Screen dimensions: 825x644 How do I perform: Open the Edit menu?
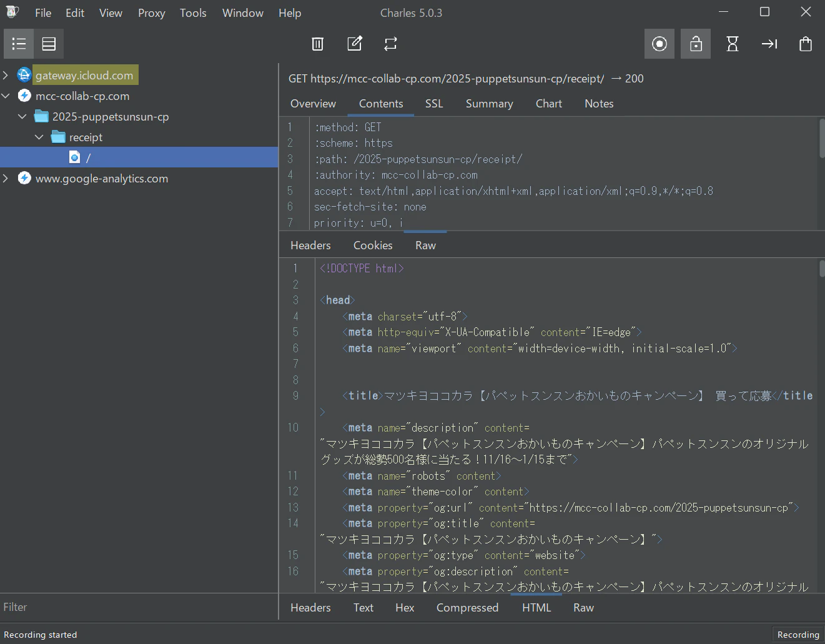coord(75,12)
